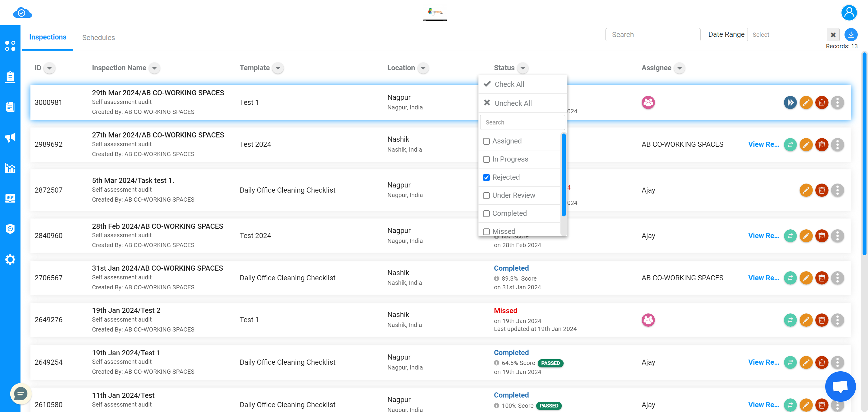Open the megaphone announcements sidebar icon
This screenshot has width=868, height=412.
10,137
